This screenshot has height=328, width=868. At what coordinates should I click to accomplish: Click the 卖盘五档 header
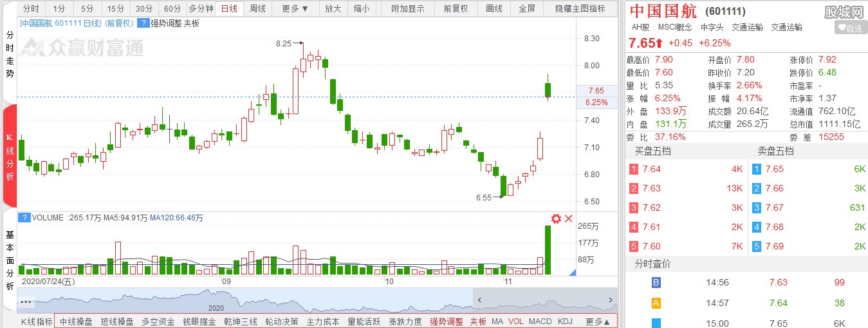pos(775,151)
